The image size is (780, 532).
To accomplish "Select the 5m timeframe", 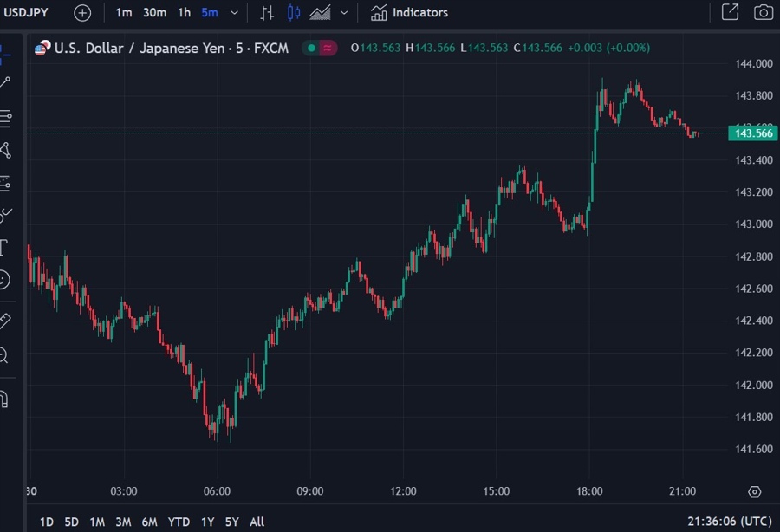I will tap(210, 12).
